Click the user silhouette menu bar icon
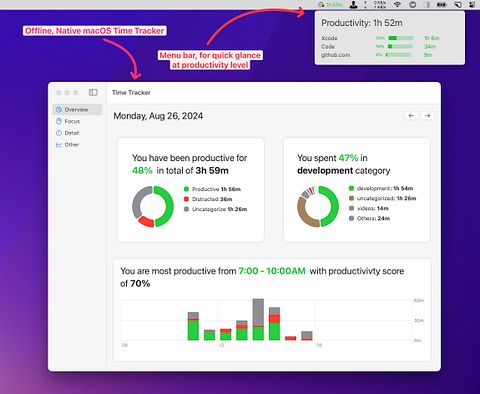Image resolution: width=480 pixels, height=394 pixels. coord(354,4)
